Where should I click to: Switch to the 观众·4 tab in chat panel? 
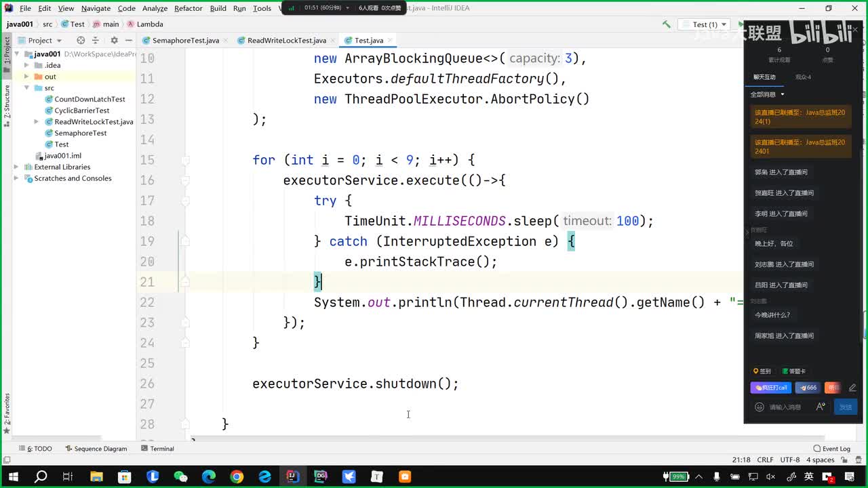803,77
